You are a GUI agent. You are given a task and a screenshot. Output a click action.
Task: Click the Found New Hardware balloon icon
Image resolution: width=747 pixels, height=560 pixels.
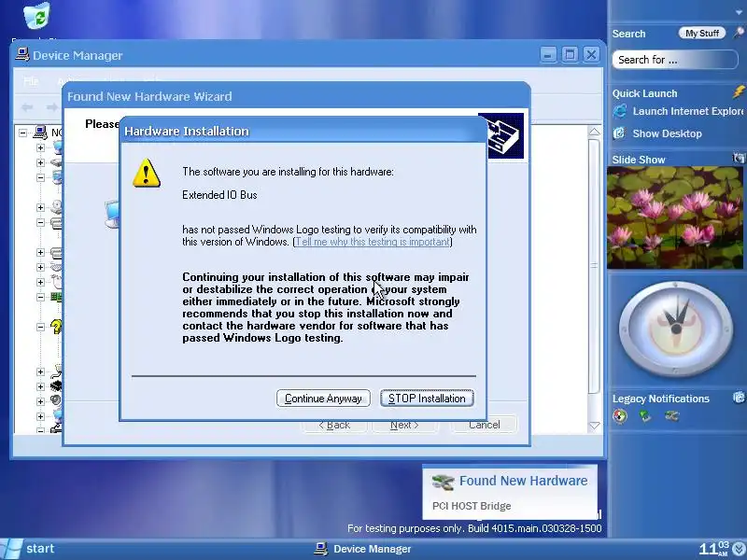pyautogui.click(x=443, y=482)
